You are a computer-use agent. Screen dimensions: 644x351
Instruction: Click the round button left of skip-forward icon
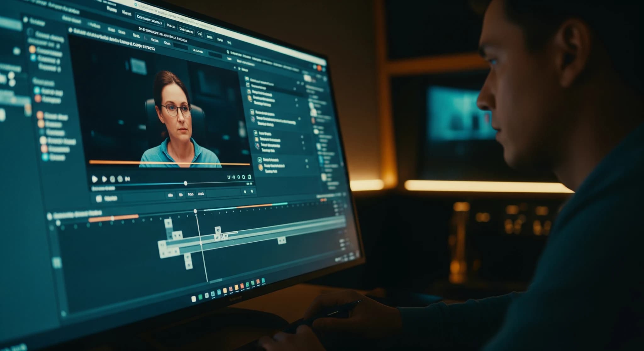[x=120, y=179]
